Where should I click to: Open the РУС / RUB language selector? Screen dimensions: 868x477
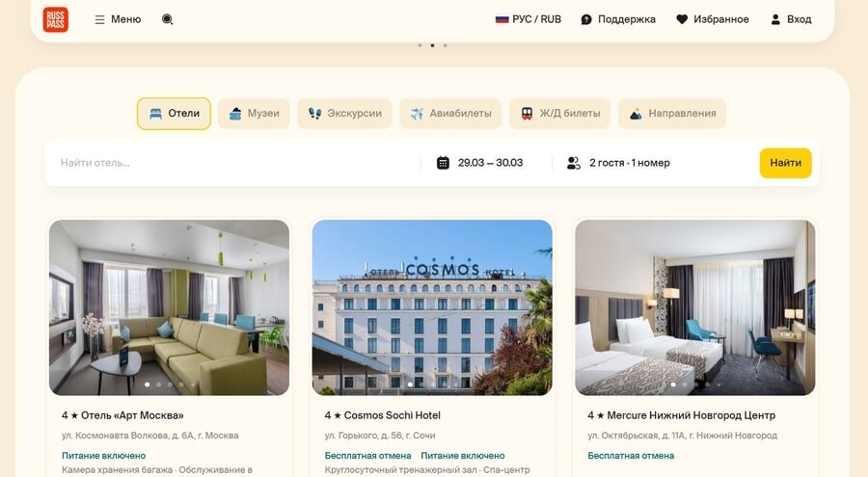click(x=529, y=19)
